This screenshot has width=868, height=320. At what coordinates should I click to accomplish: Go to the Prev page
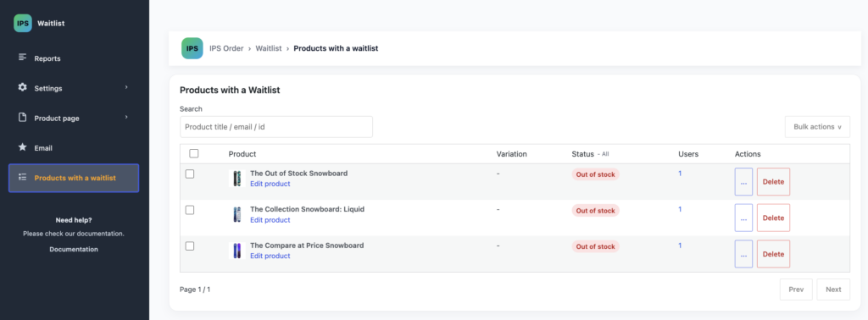click(x=796, y=290)
